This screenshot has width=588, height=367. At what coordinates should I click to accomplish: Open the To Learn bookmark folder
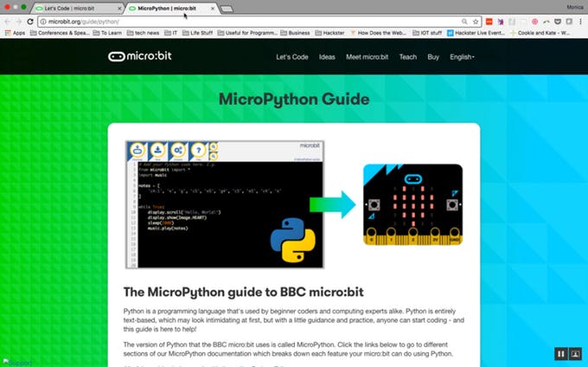pos(107,33)
